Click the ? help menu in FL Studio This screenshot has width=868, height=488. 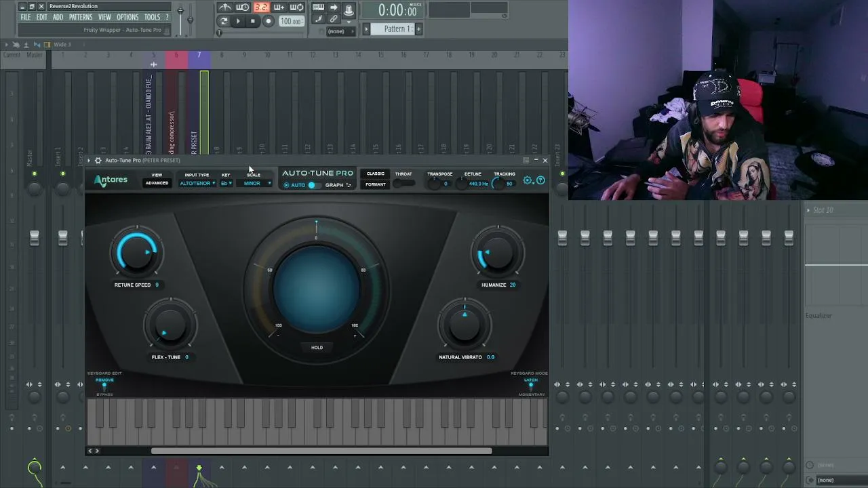click(x=167, y=17)
